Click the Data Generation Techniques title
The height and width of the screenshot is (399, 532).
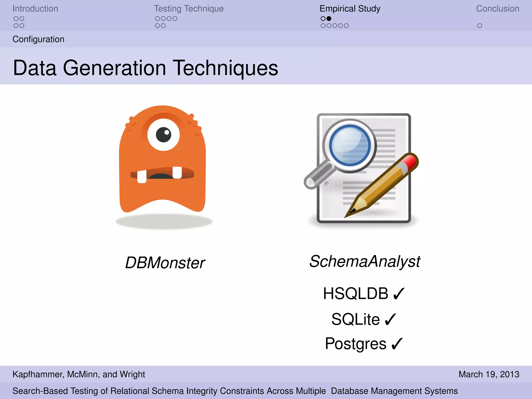pyautogui.click(x=145, y=68)
